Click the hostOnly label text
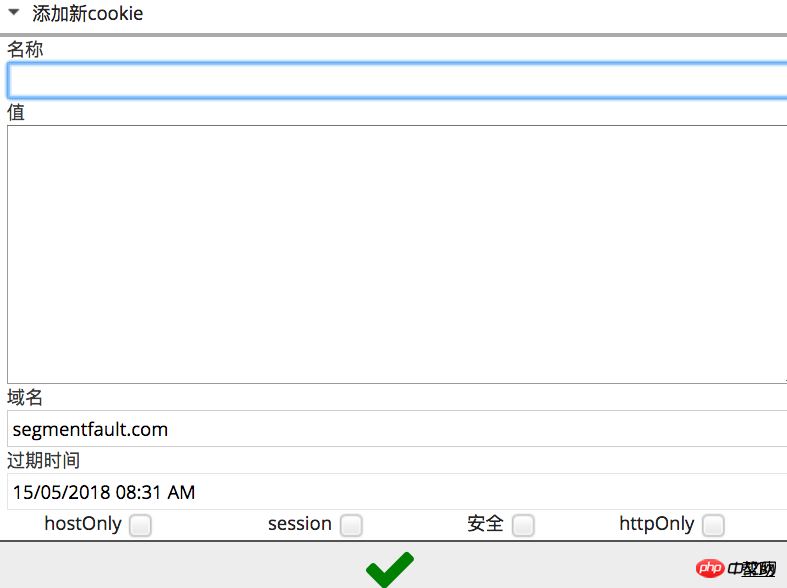787x588 pixels. click(x=83, y=524)
